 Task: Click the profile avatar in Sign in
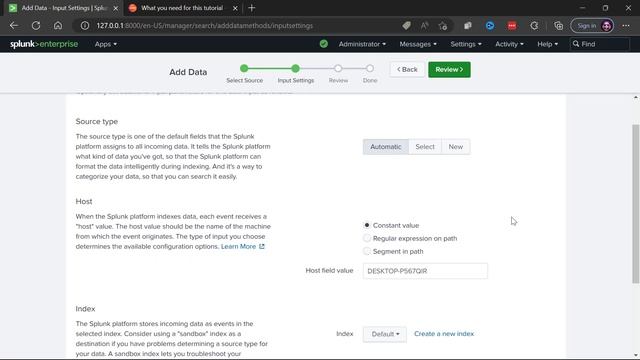point(607,26)
